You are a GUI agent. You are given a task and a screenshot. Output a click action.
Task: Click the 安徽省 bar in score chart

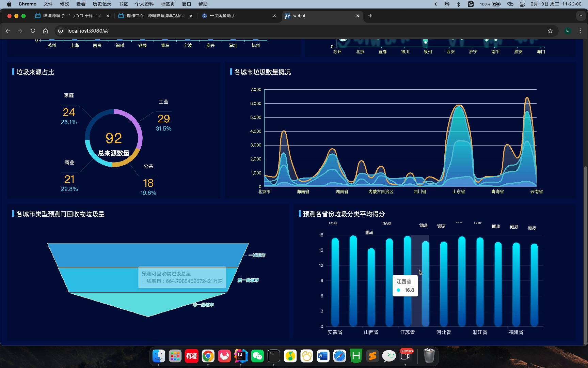[x=335, y=282]
